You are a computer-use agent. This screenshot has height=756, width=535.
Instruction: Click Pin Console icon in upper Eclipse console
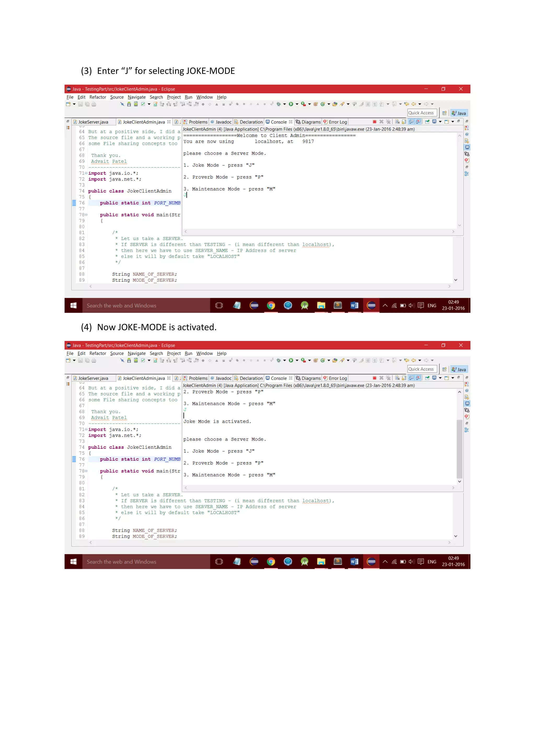click(x=427, y=122)
